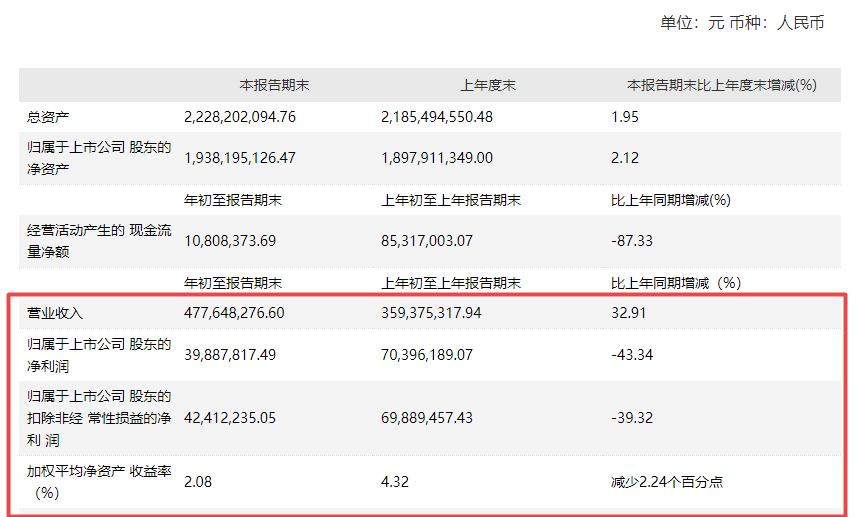Click the 本报告期末比上年度末增减(%) header
The width and height of the screenshot is (858, 517).
pyautogui.click(x=721, y=85)
